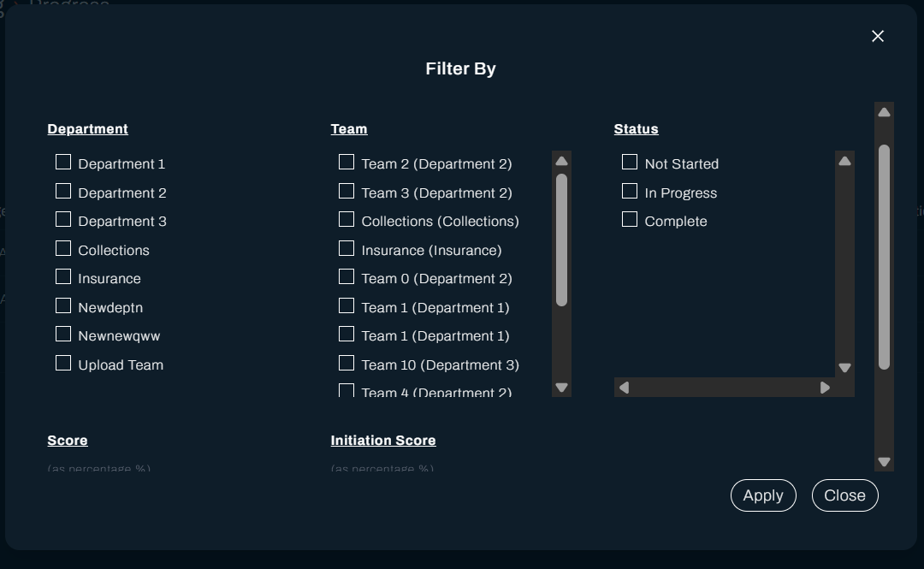The width and height of the screenshot is (924, 569).
Task: Click the Close button
Action: (x=844, y=495)
